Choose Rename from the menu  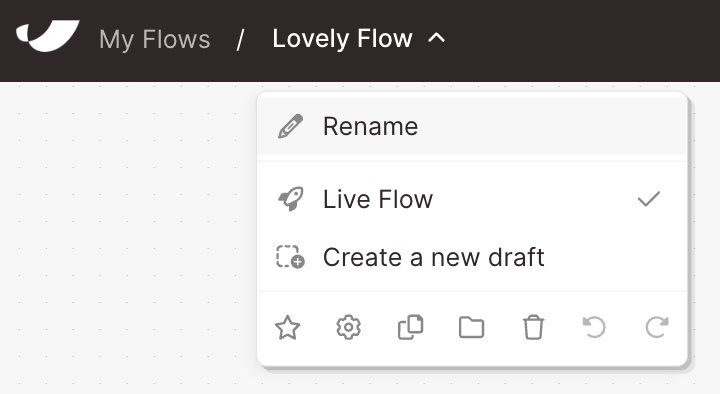(472, 126)
